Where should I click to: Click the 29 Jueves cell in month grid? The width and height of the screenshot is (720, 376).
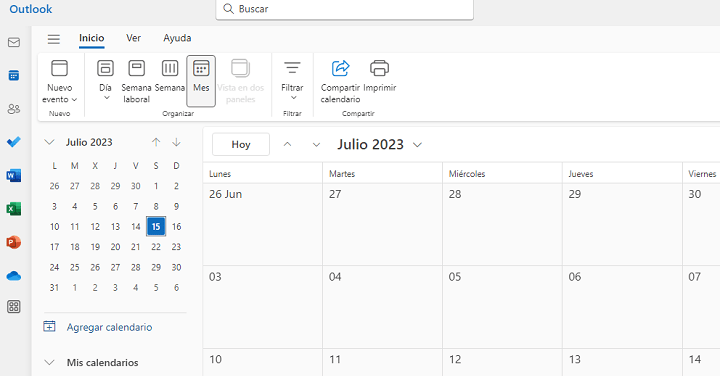pyautogui.click(x=622, y=224)
